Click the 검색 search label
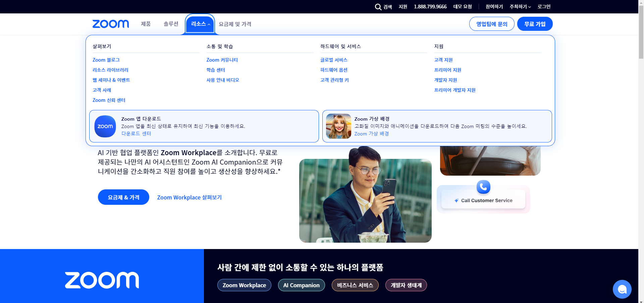 click(x=388, y=7)
